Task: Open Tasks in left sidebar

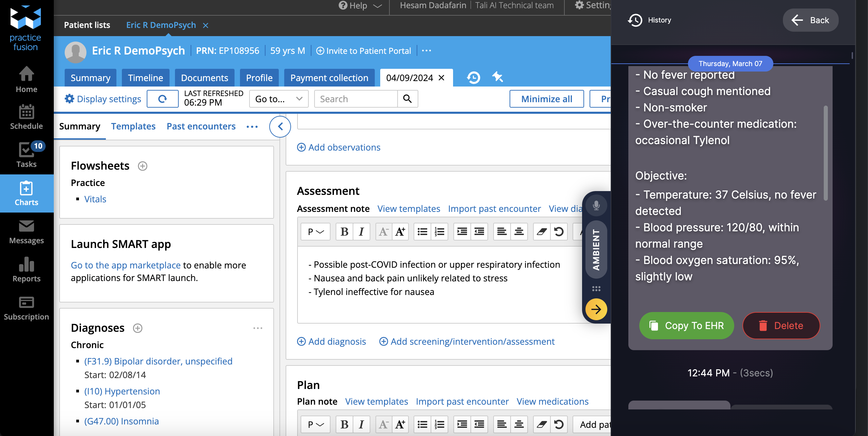Action: tap(27, 155)
